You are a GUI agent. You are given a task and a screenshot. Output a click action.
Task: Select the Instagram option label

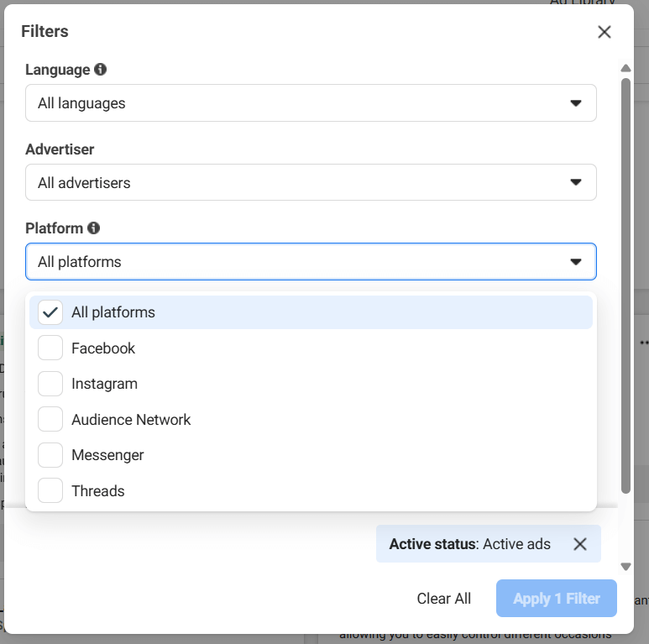(x=104, y=384)
